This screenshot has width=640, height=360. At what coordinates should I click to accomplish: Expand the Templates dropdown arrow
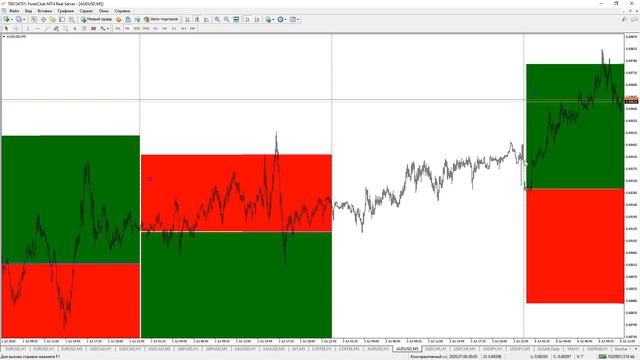tap(298, 19)
